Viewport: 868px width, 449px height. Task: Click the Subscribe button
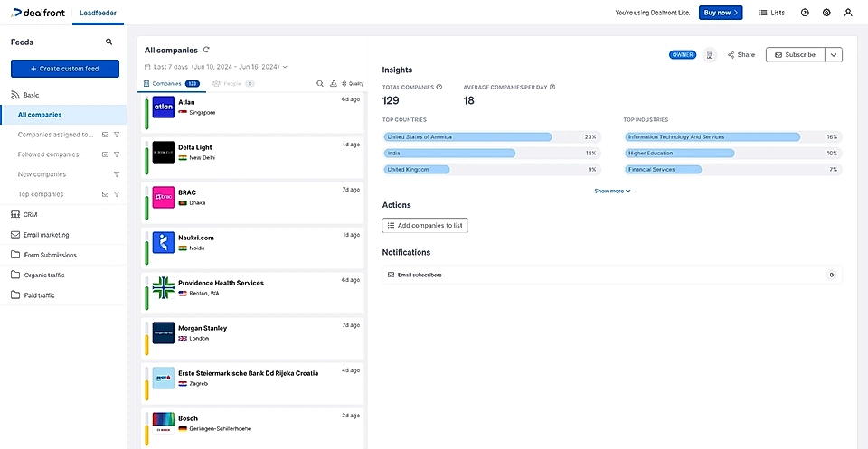pos(796,55)
